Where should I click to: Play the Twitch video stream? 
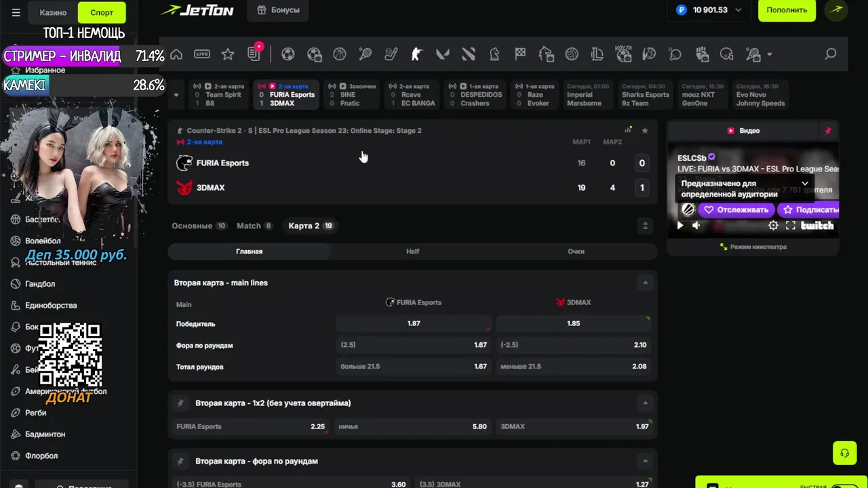pyautogui.click(x=680, y=226)
